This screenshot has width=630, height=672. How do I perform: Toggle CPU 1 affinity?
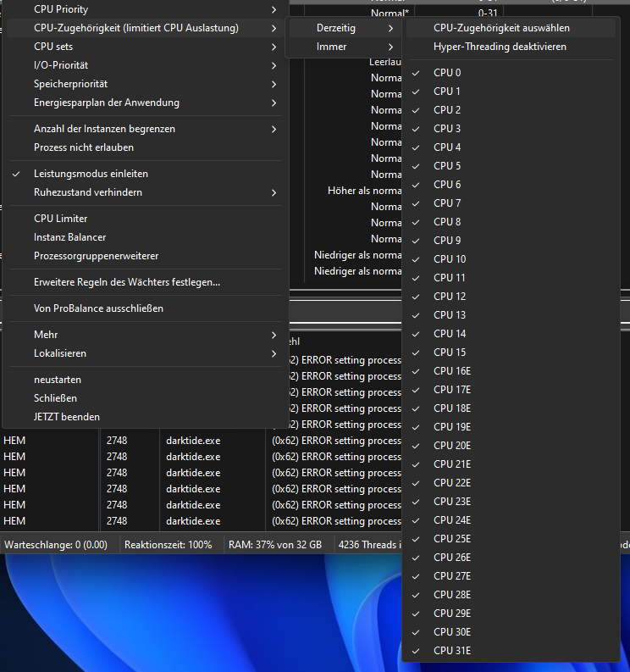pyautogui.click(x=511, y=92)
